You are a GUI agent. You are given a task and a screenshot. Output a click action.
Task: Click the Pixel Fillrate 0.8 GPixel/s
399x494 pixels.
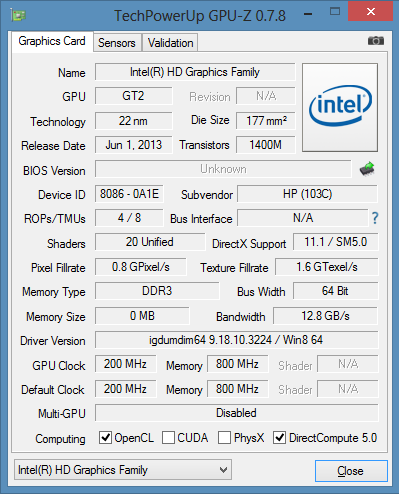click(x=141, y=267)
